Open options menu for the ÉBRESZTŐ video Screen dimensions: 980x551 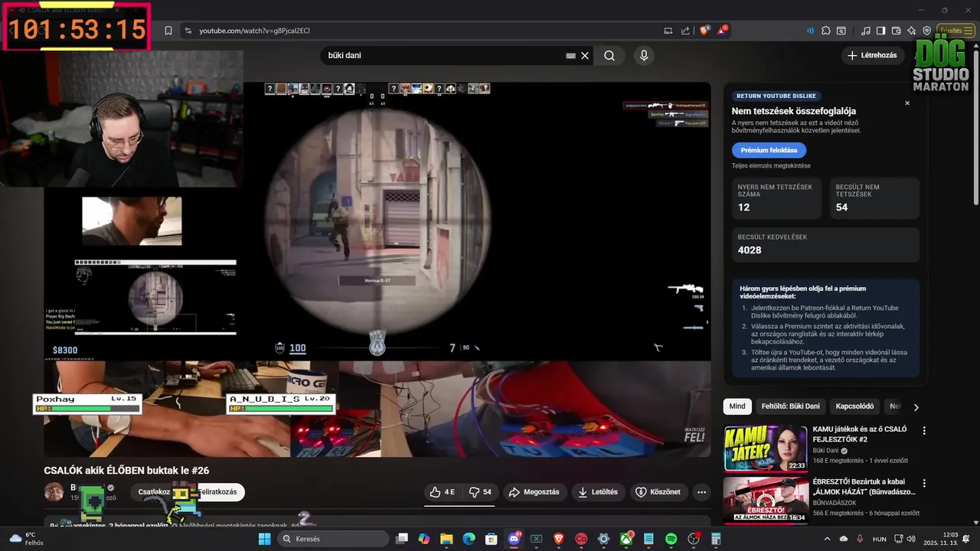[924, 484]
